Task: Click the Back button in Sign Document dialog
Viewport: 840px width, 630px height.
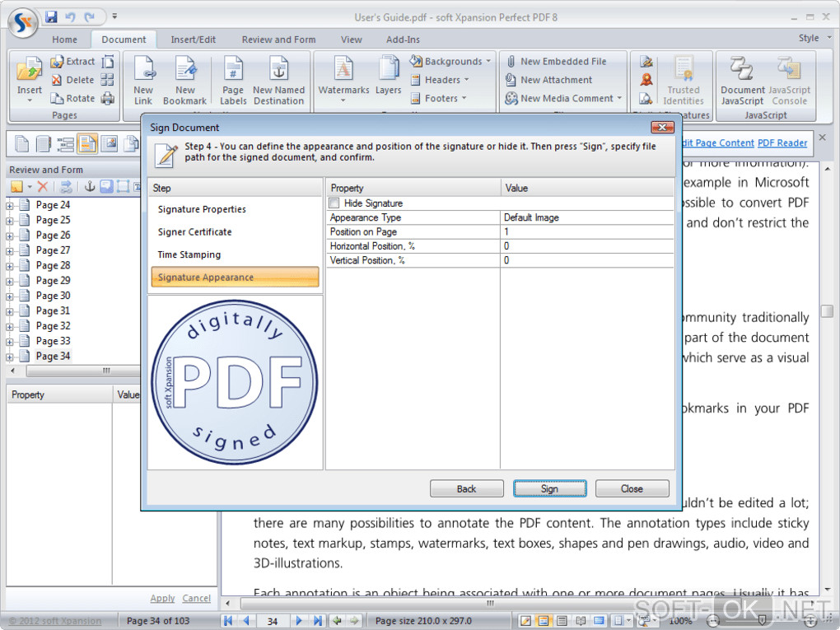Action: tap(467, 488)
